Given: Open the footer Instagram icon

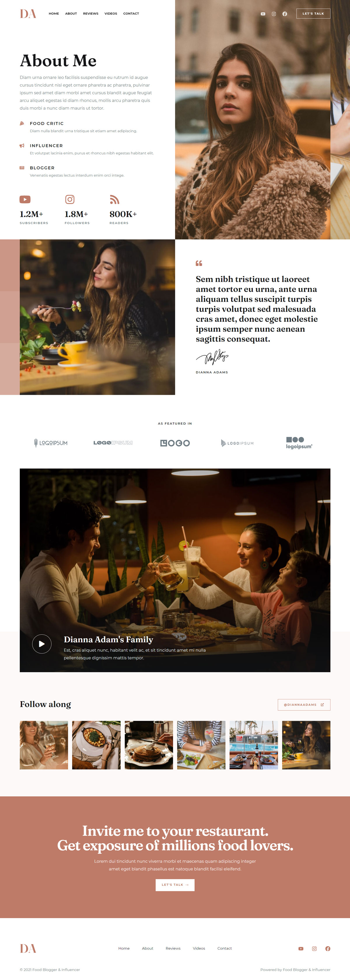Looking at the screenshot, I should pos(314,948).
